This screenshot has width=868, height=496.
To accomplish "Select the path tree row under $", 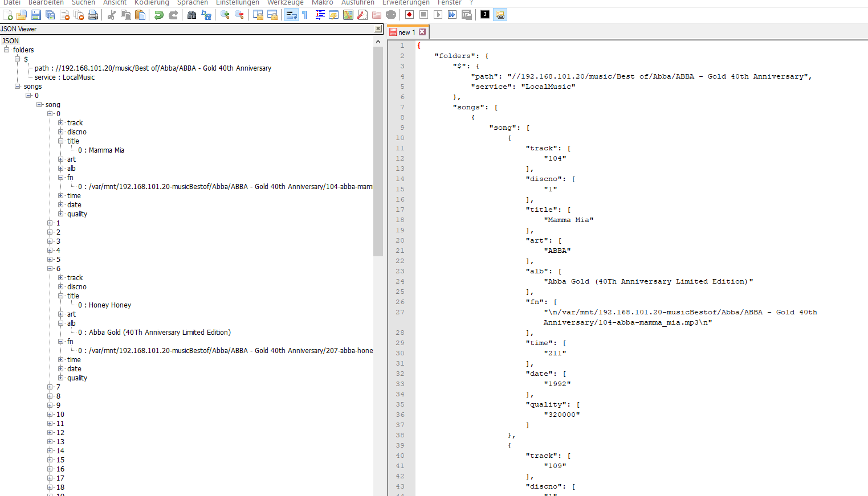I will pos(153,68).
